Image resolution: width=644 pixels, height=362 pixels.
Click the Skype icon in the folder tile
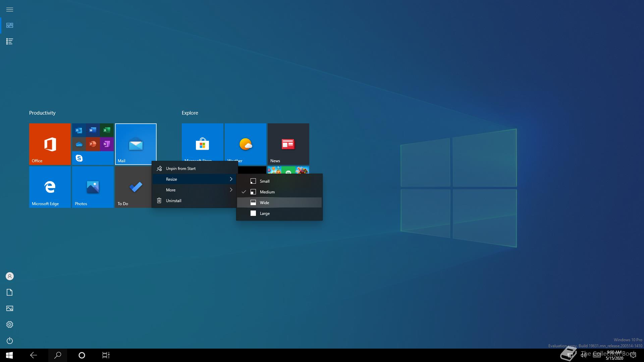79,158
